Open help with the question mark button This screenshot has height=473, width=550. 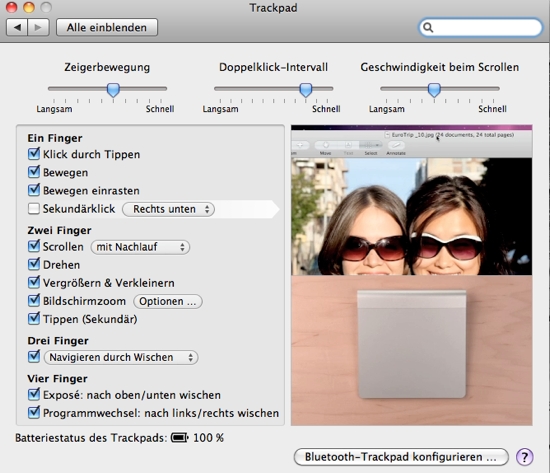pyautogui.click(x=525, y=457)
